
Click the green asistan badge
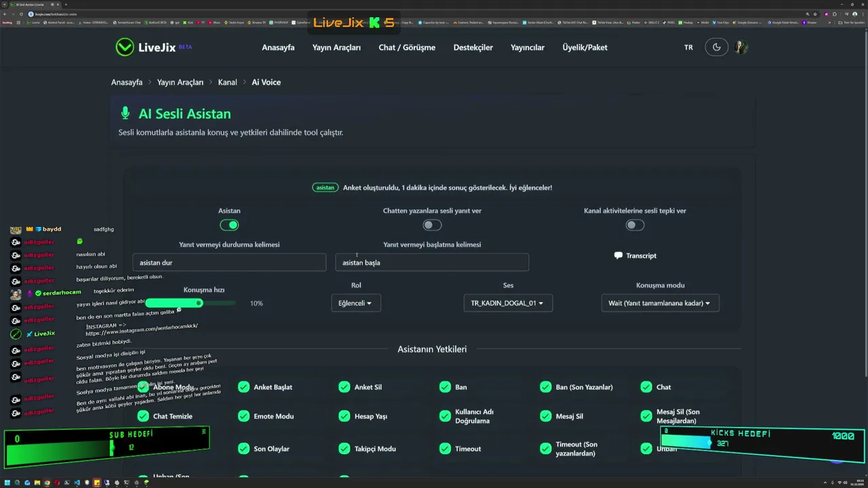[325, 187]
